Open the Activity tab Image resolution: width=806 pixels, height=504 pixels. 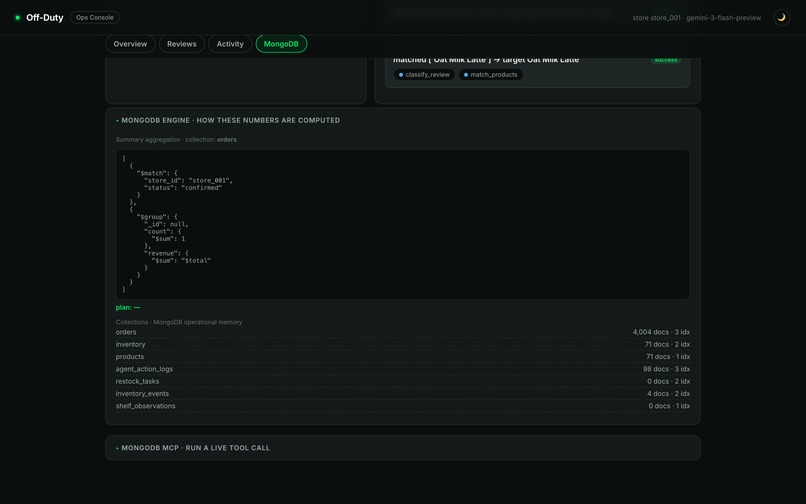[x=230, y=44]
